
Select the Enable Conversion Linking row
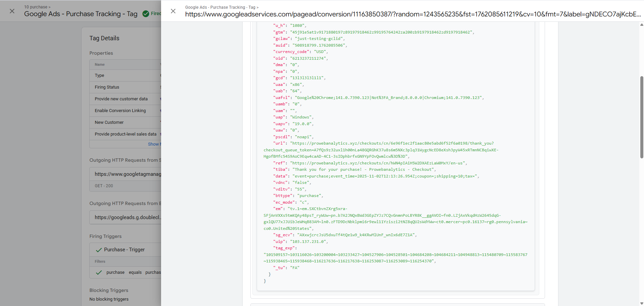[125, 111]
